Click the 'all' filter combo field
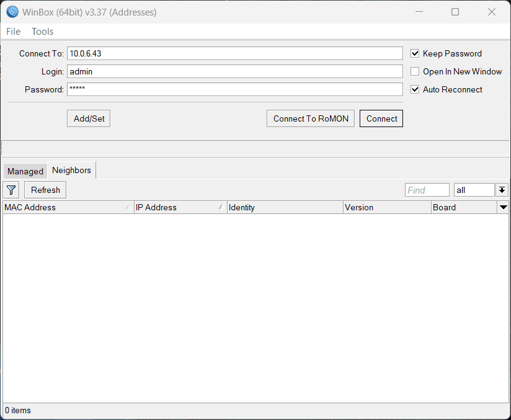Viewport: 511px width, 420px height. tap(474, 190)
